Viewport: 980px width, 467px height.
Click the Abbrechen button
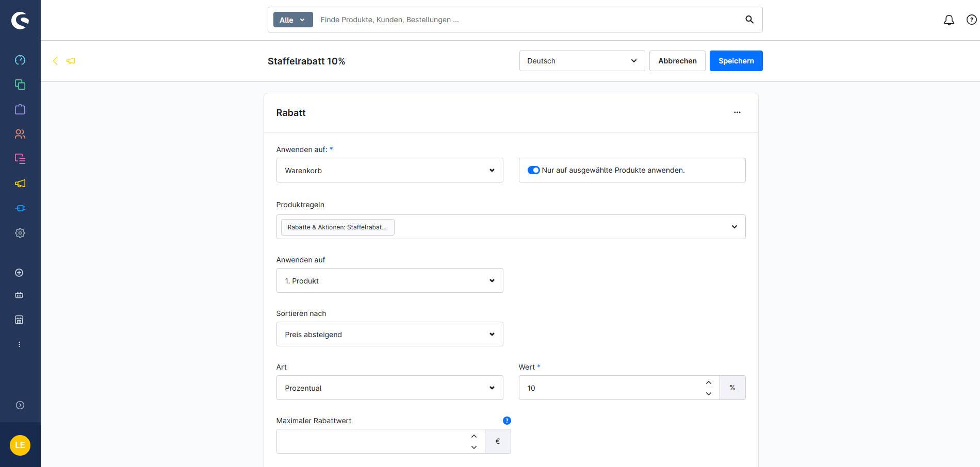(x=677, y=61)
